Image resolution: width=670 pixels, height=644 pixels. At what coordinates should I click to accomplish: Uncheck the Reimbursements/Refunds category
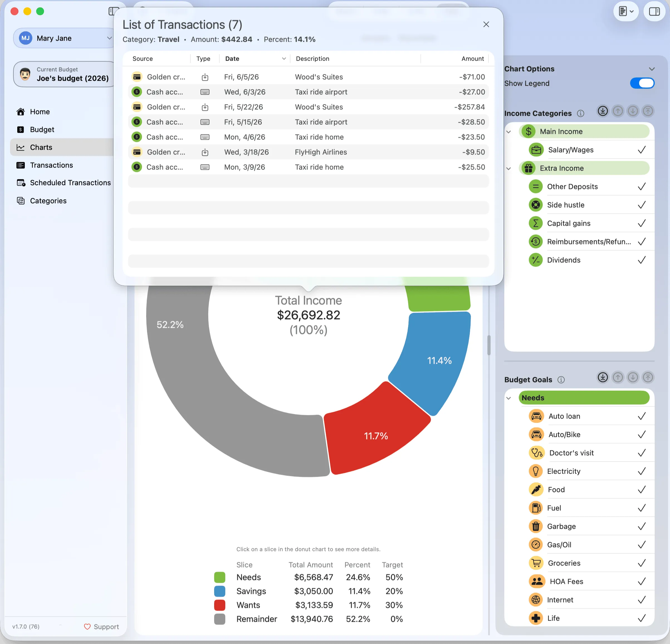642,242
